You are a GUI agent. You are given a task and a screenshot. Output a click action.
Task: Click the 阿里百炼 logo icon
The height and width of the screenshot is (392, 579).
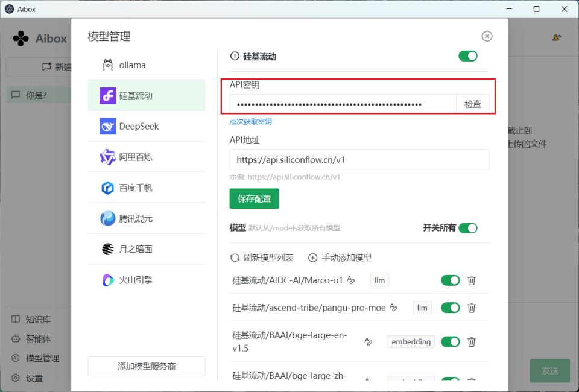pyautogui.click(x=108, y=157)
